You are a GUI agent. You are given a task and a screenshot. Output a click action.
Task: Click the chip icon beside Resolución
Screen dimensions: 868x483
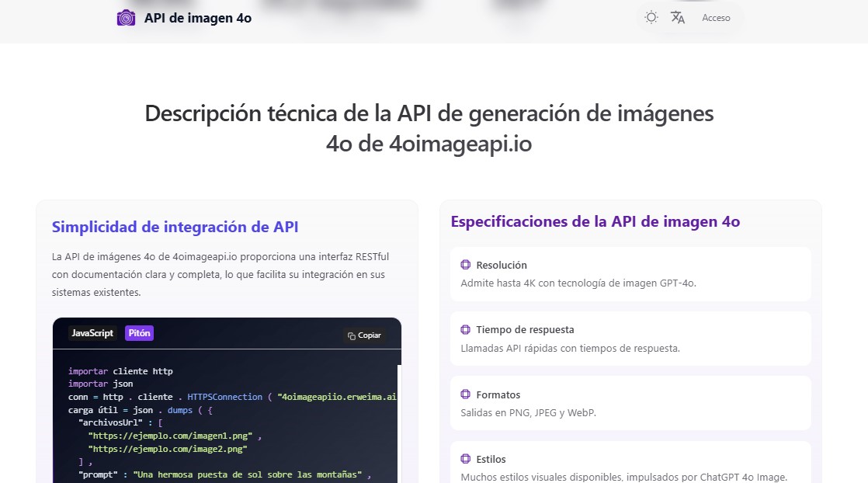[x=465, y=265]
